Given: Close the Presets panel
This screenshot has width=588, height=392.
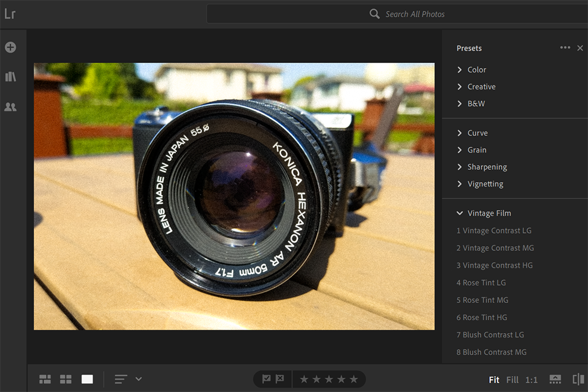Looking at the screenshot, I should pos(580,48).
